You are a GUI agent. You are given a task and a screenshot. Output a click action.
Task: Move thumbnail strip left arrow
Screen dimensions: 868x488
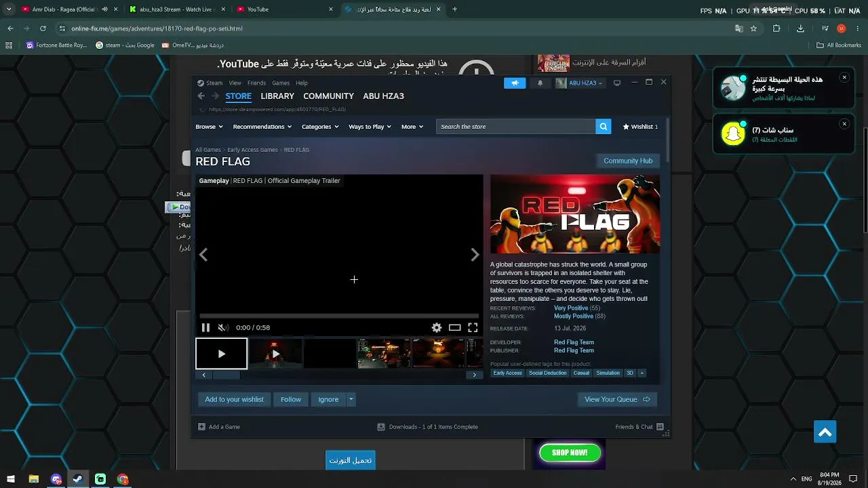(x=203, y=375)
